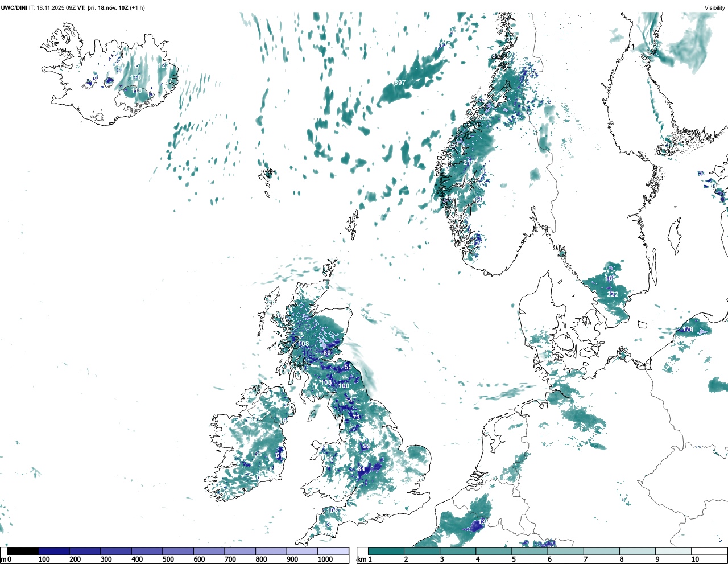Click the initial time '18.11.2025 09Z'

(x=56, y=8)
